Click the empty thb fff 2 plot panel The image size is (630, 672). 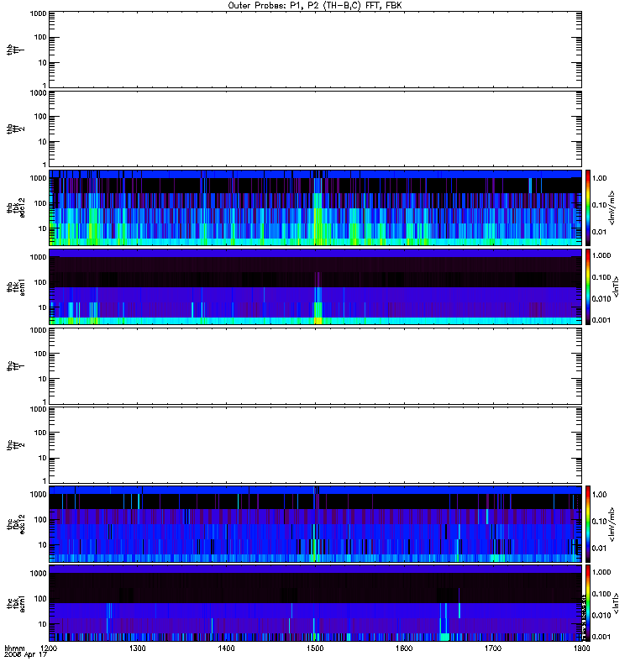click(315, 129)
